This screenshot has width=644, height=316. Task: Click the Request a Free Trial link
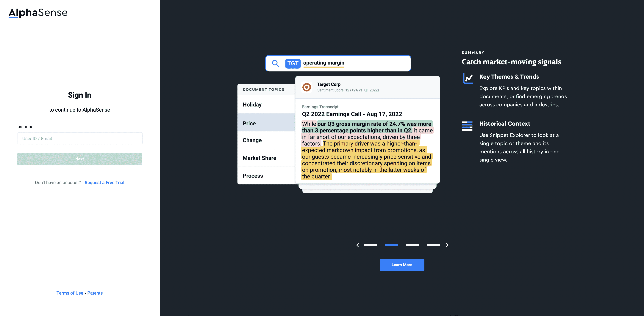(104, 182)
